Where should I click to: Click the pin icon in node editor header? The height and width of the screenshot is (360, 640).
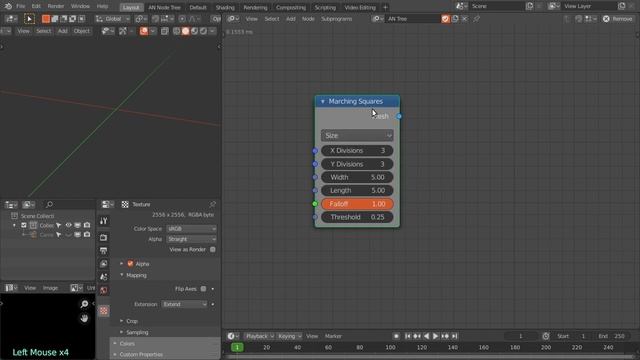pos(476,19)
